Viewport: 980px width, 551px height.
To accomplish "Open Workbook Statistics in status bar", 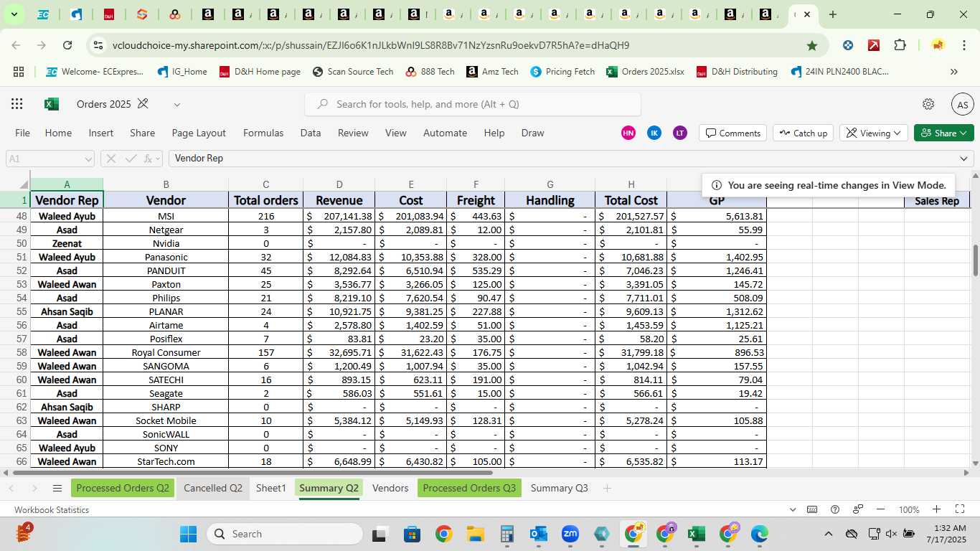I will click(52, 509).
